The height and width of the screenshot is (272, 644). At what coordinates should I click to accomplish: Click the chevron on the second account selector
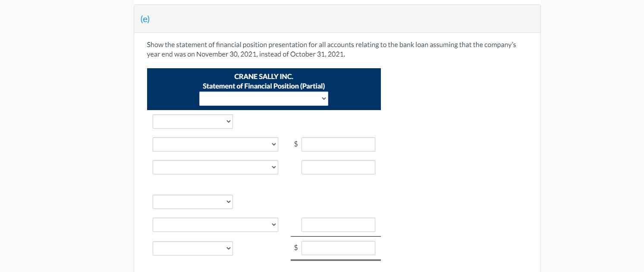tap(273, 167)
